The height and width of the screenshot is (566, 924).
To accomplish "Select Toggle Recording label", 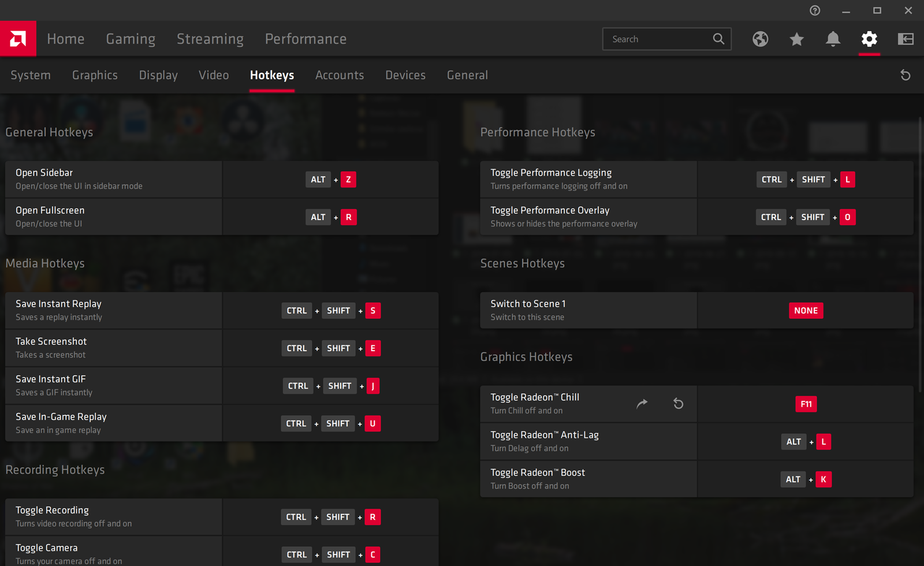I will coord(52,510).
